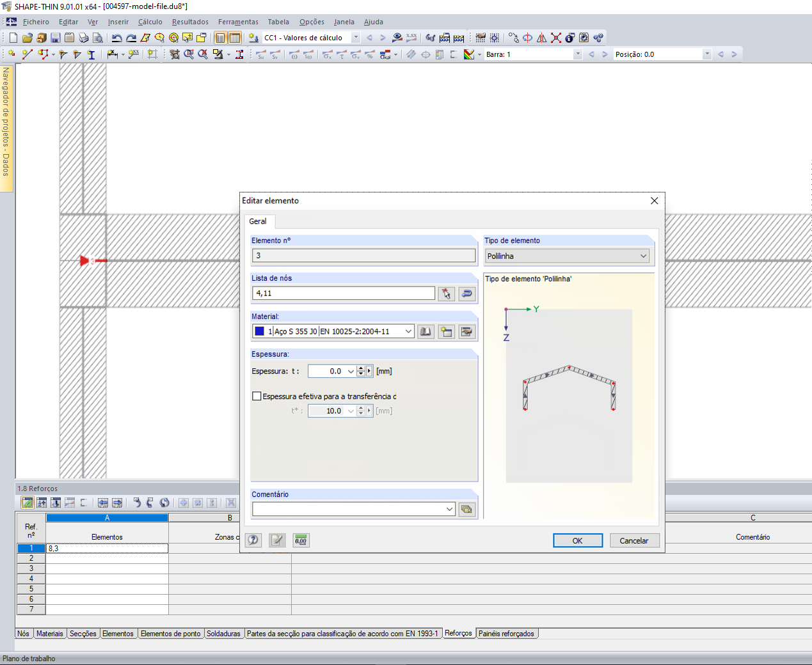This screenshot has width=812, height=665.
Task: Click the Open folder icon
Action: 27,38
